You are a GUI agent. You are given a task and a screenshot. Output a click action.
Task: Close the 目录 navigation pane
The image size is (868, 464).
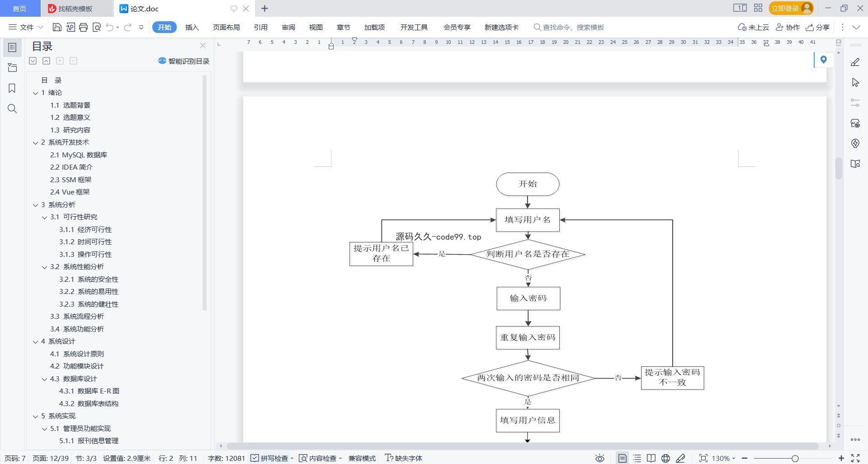click(x=203, y=46)
